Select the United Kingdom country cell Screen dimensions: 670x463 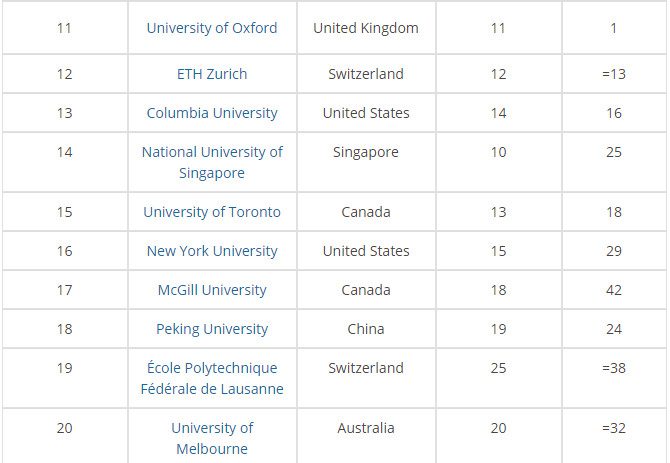(x=366, y=28)
